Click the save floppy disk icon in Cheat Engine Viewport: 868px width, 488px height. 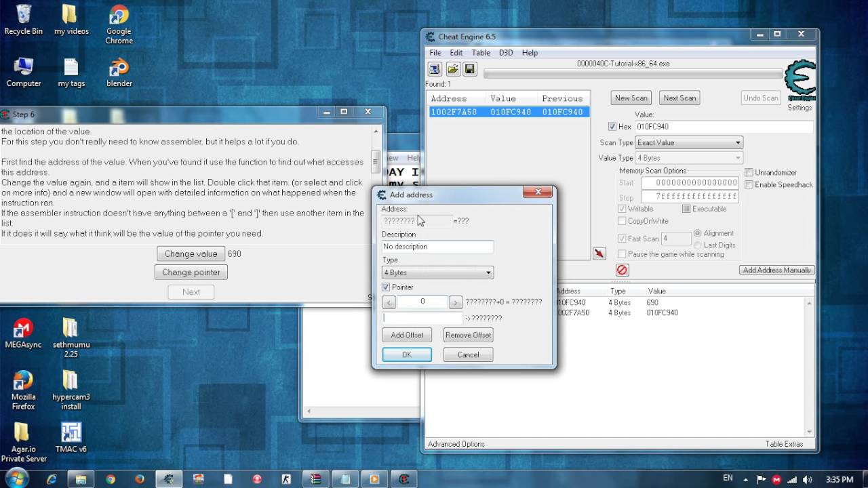tap(470, 69)
